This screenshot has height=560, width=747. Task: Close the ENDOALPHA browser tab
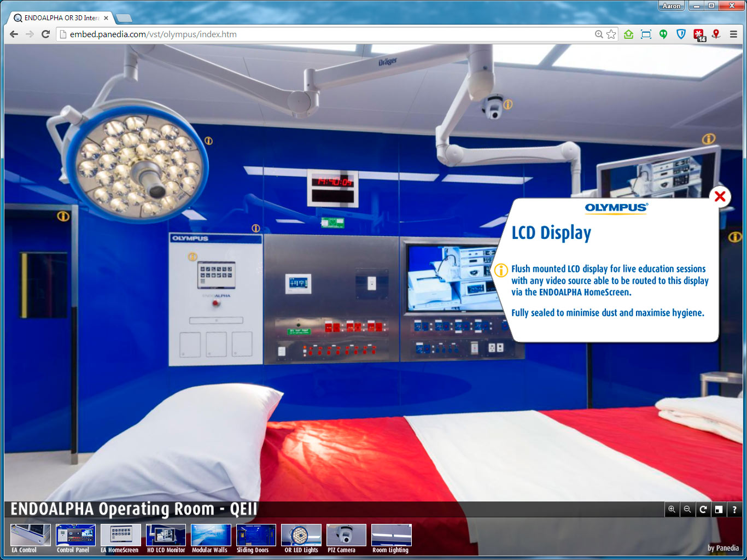[106, 18]
